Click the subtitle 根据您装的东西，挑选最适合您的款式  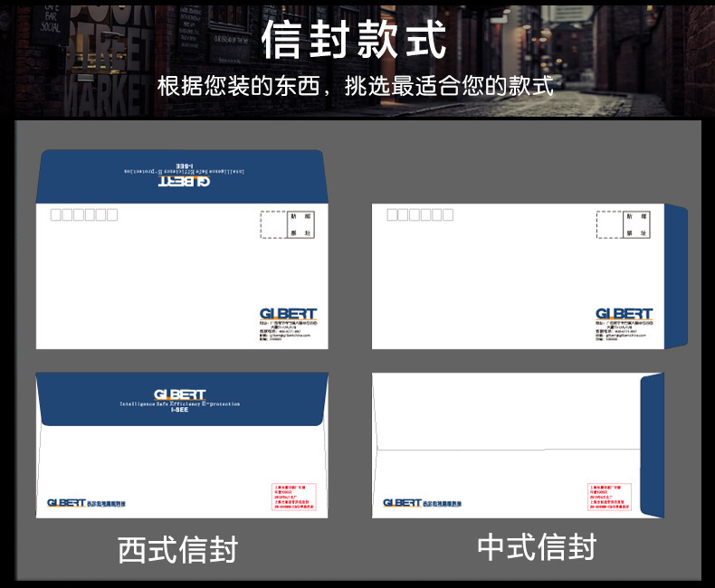pos(355,86)
